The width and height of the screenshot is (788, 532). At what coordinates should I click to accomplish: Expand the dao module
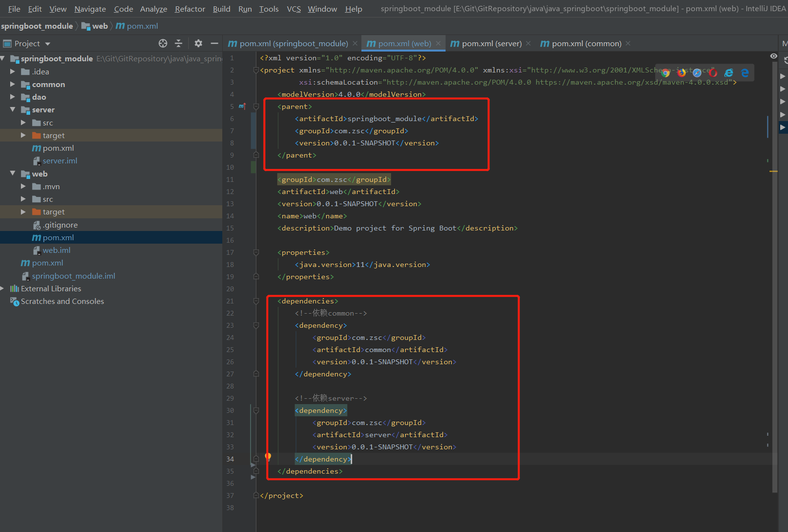[13, 97]
